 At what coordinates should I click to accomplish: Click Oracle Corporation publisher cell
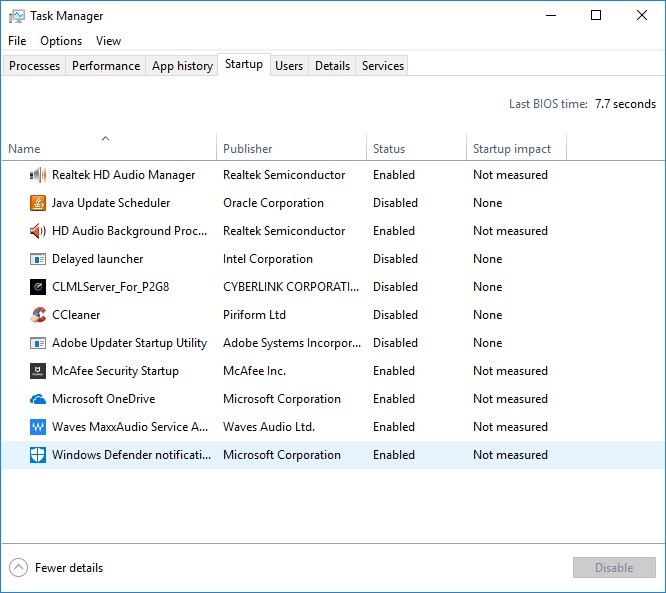pos(274,203)
